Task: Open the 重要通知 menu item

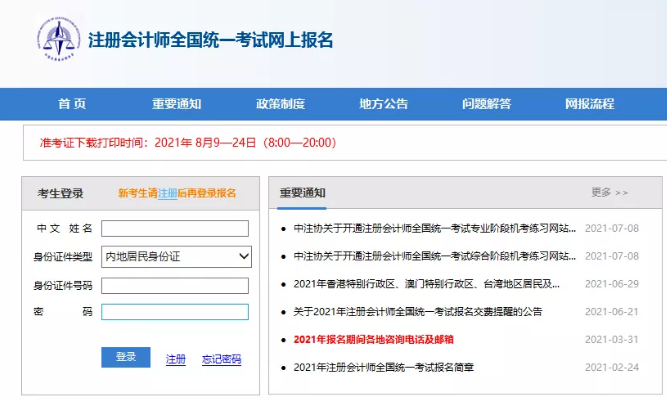Action: click(177, 104)
